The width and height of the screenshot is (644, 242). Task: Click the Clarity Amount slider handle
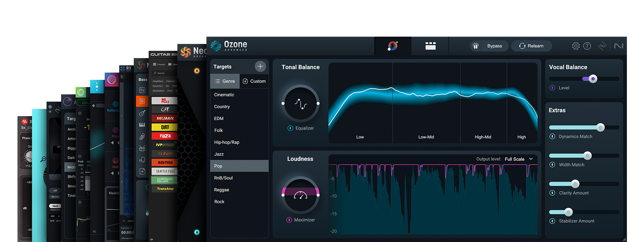[575, 184]
